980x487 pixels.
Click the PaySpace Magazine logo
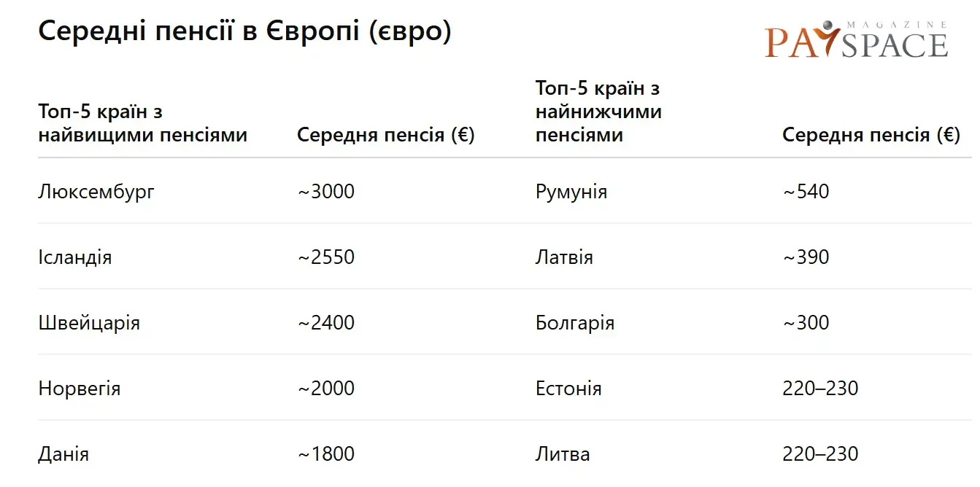point(857,39)
